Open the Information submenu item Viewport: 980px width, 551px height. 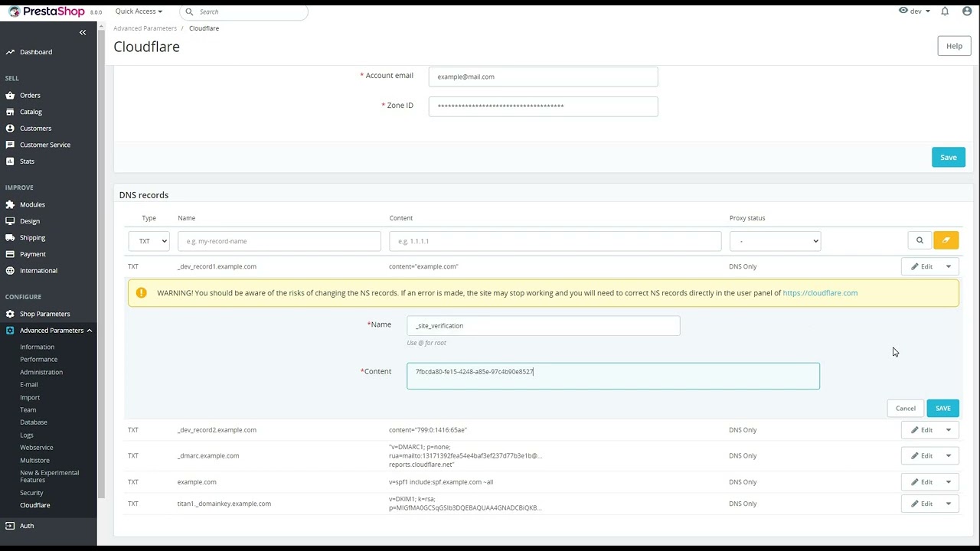coord(37,347)
